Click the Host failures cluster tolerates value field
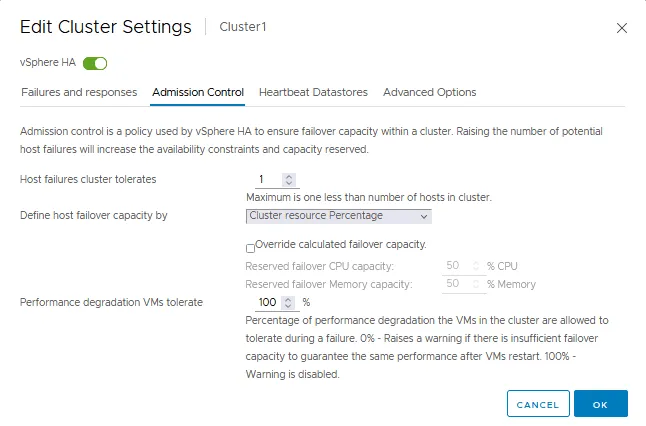The height and width of the screenshot is (426, 646). [x=264, y=180]
